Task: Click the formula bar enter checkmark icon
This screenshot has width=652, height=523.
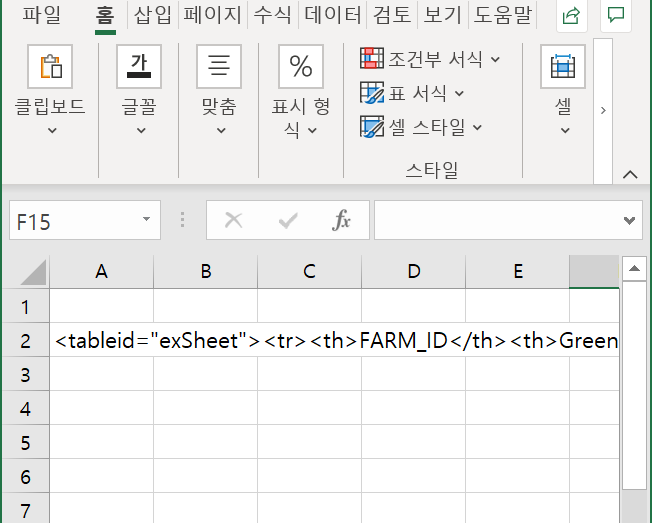Action: [x=288, y=220]
